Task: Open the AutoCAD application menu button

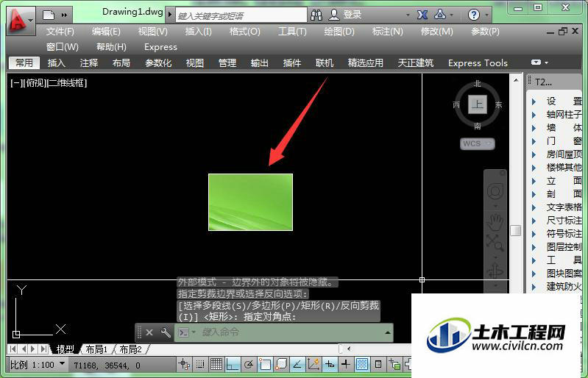Action: click(21, 20)
